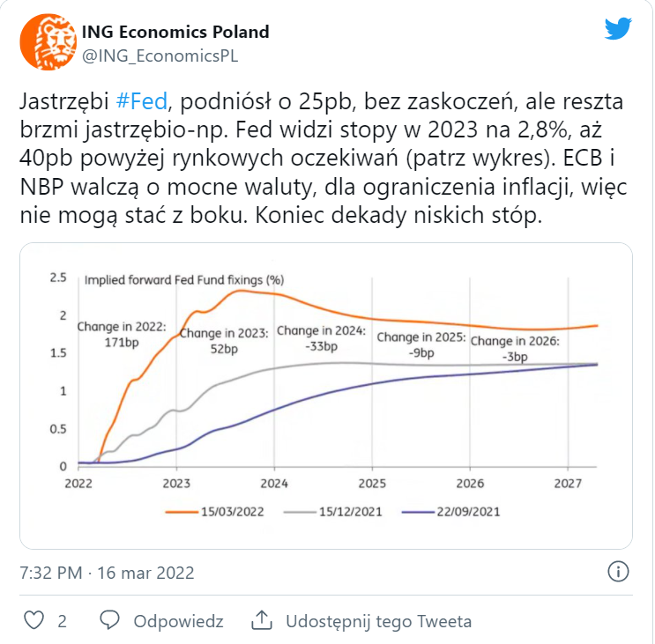Click the 'Change in 2022: 171bp' annotation

point(122,334)
